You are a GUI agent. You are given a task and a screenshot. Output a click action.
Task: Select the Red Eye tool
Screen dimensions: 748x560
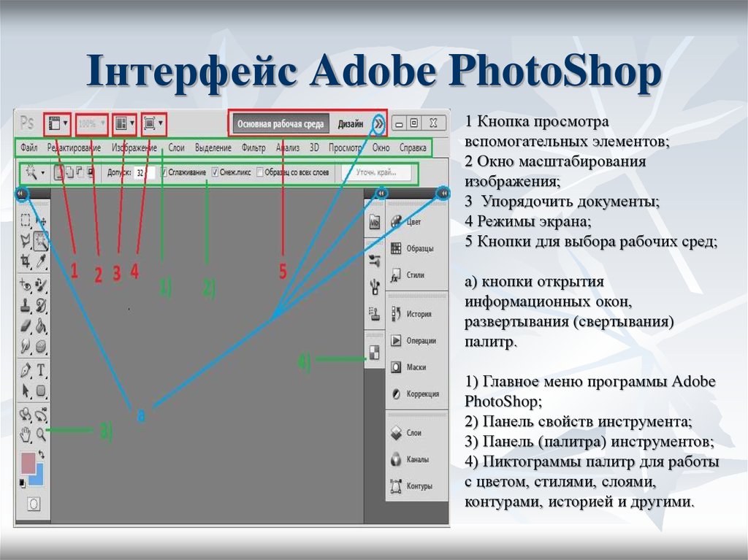[x=26, y=285]
